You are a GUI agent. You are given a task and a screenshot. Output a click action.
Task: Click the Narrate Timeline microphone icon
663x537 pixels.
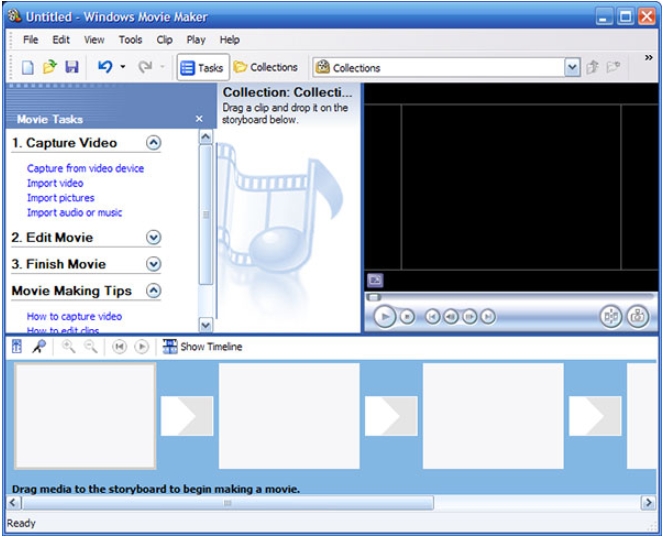[39, 346]
